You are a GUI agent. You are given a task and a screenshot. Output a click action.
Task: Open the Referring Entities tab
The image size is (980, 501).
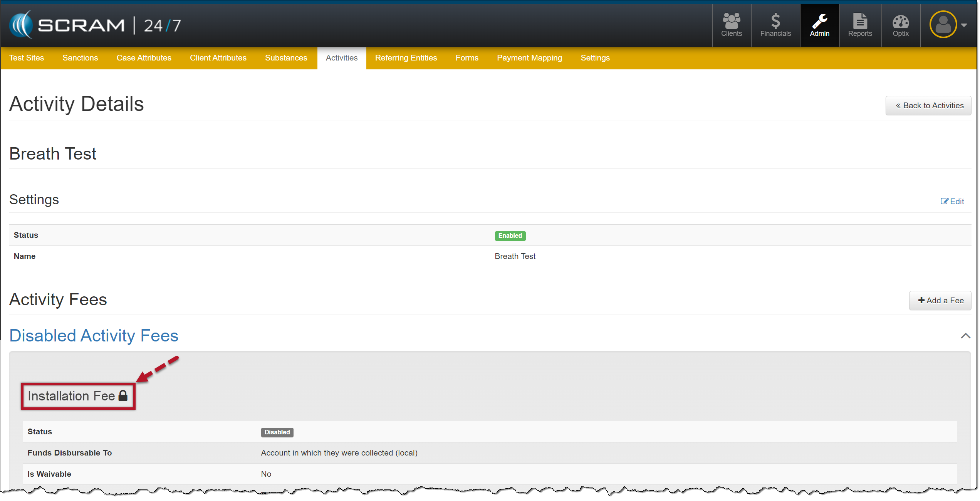click(x=406, y=58)
